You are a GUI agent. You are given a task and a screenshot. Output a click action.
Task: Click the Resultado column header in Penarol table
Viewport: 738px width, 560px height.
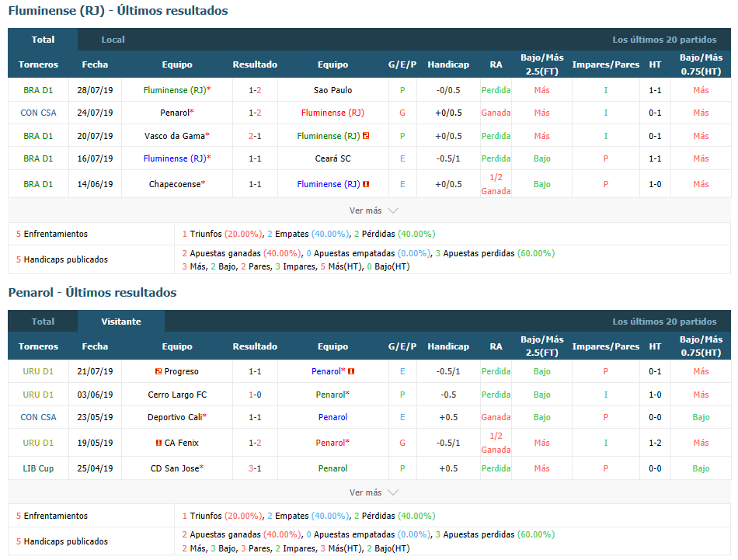[255, 346]
